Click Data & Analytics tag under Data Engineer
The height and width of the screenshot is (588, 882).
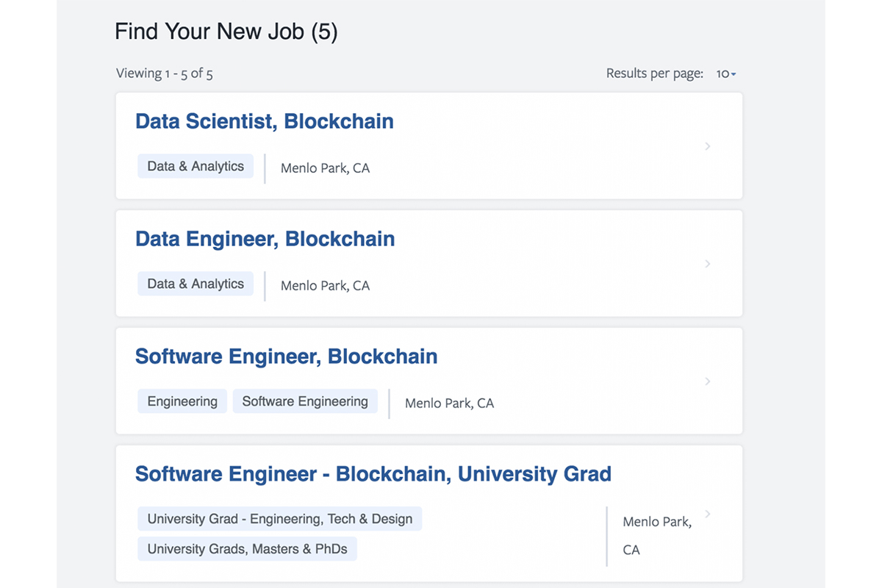(196, 284)
